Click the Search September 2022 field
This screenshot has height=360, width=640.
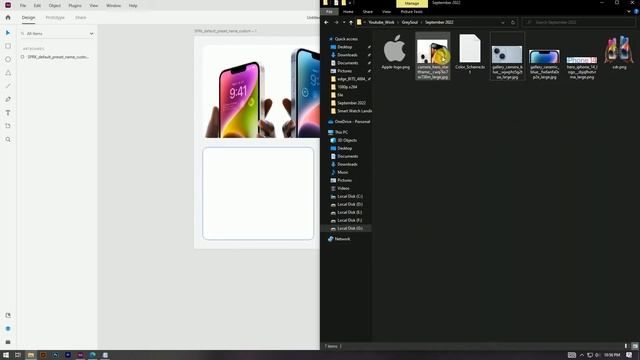pos(579,22)
